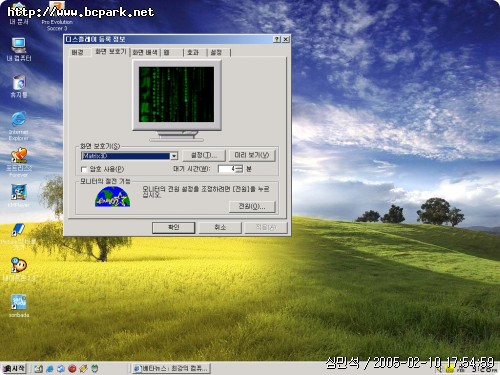
Task: Click the Matrix screensaver monitor preview
Action: [x=176, y=95]
